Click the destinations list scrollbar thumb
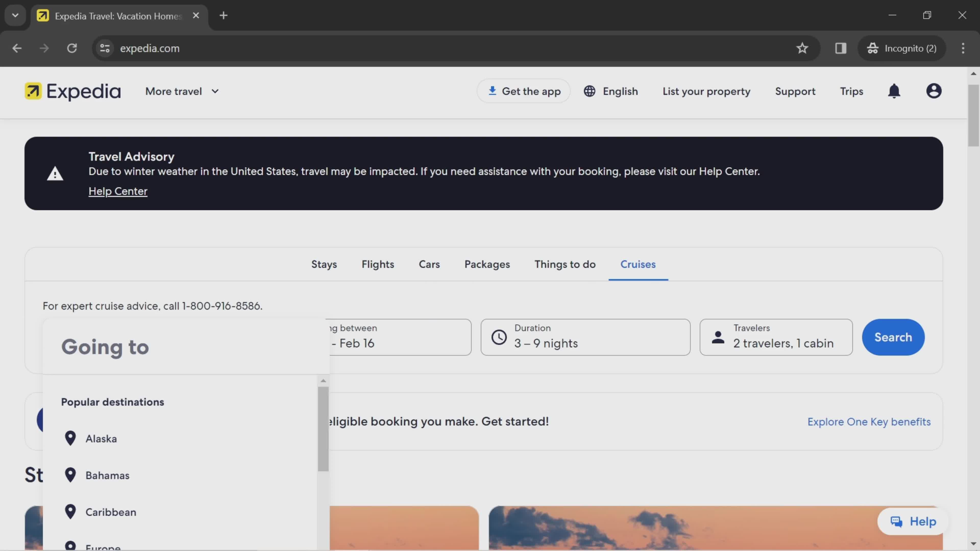The width and height of the screenshot is (980, 551). point(323,429)
